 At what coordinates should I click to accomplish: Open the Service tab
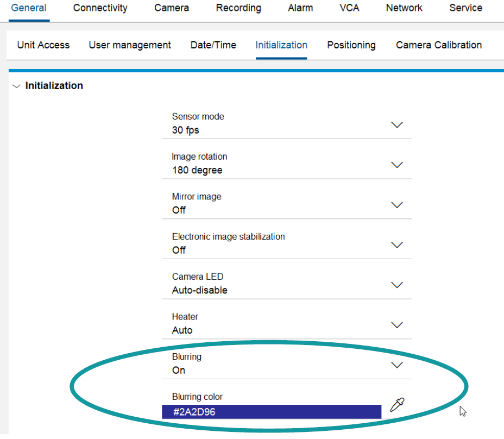465,8
